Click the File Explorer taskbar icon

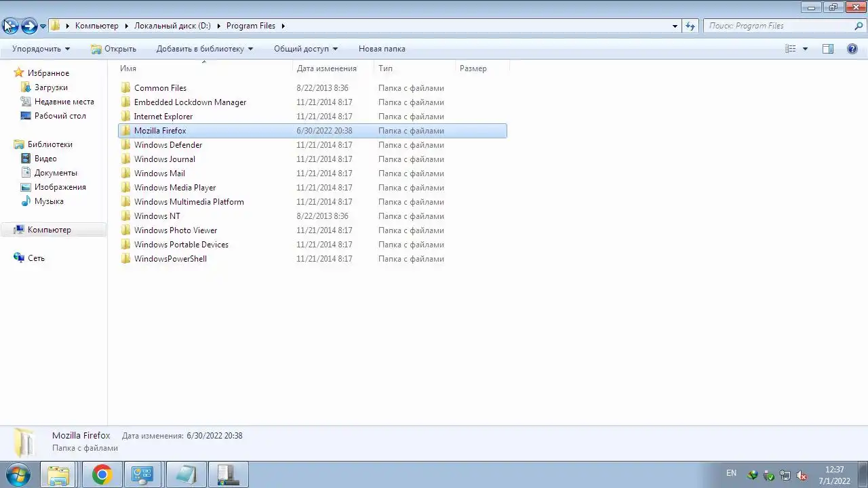pos(58,474)
